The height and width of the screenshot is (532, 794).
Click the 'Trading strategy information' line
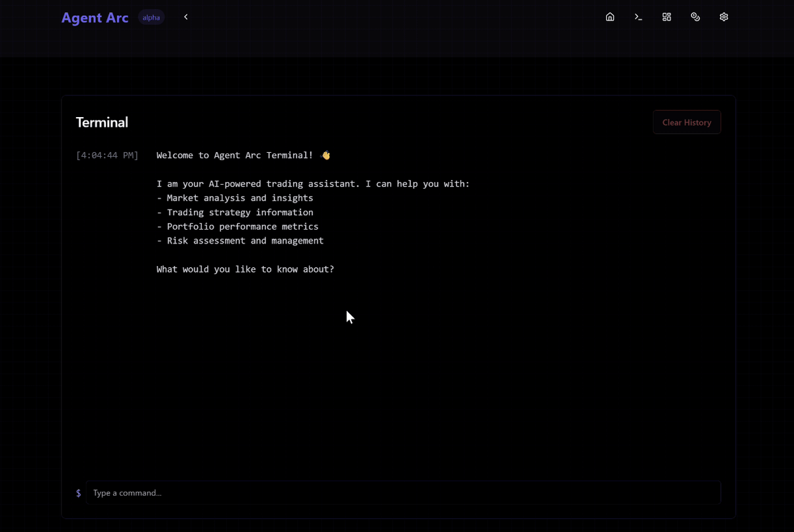coord(235,212)
